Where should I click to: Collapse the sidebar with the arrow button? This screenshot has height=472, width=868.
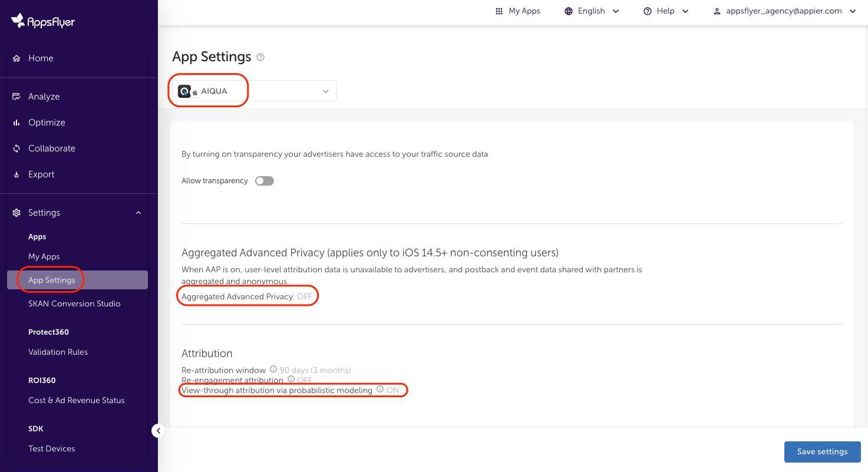click(x=158, y=431)
